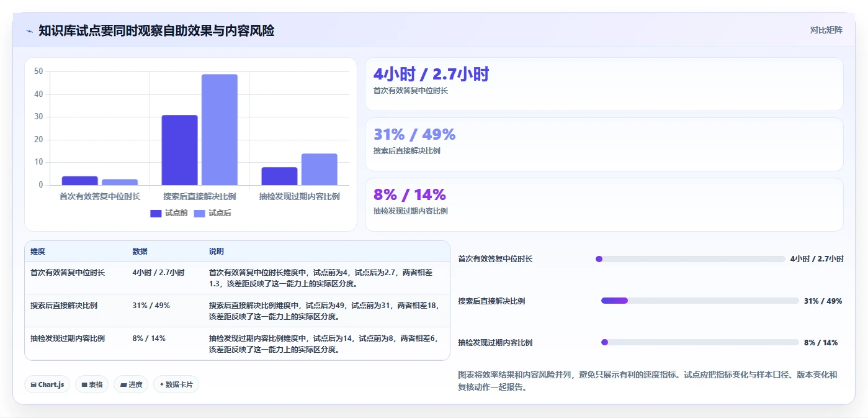The height and width of the screenshot is (418, 868).
Task: Click the 维度 column header
Action: [38, 252]
